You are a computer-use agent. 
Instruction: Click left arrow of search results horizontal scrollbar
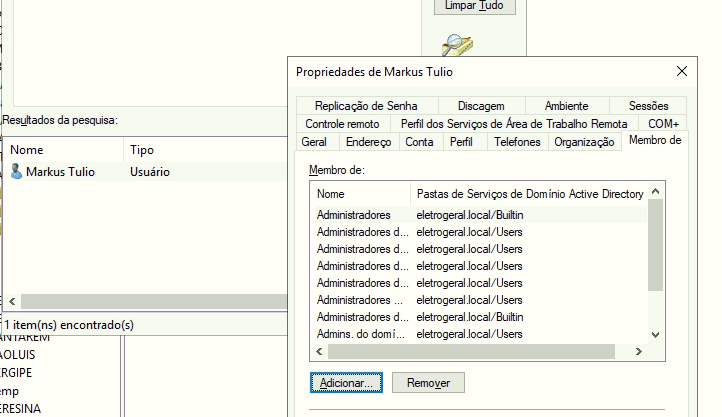pos(12,302)
